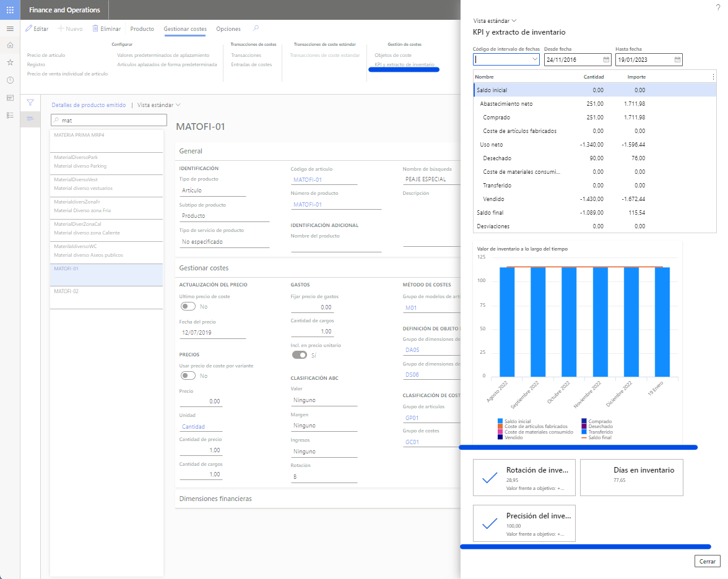Open Workspaces icon in sidebar

click(x=10, y=98)
